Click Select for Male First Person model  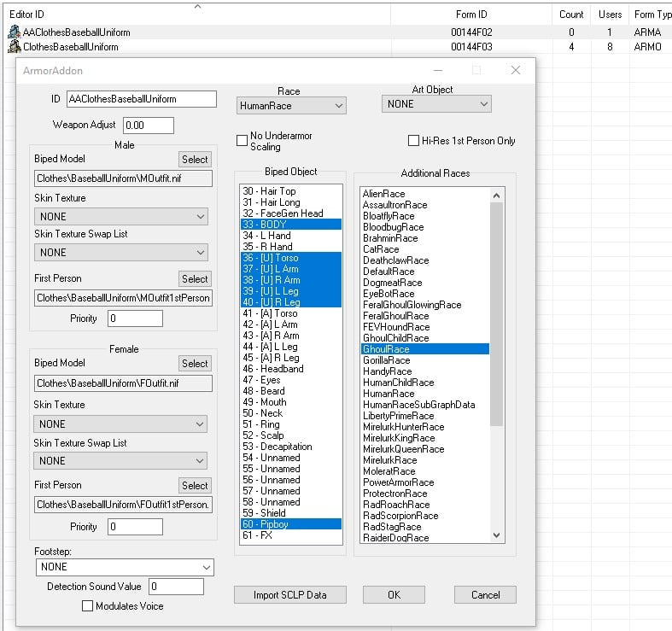(195, 279)
